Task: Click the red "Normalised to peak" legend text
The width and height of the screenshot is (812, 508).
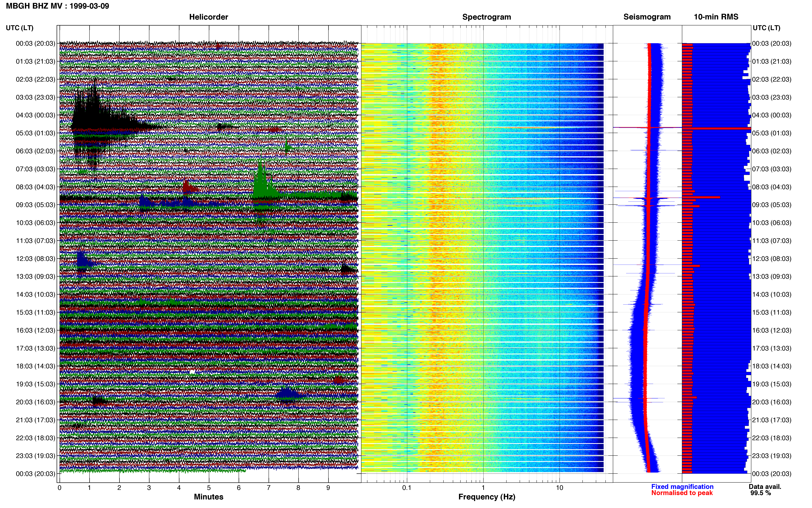Action: 682,493
